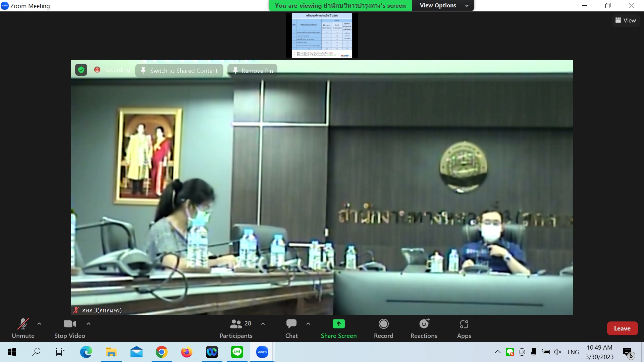Click the shared screen thumbnail preview
The height and width of the screenshot is (362, 644).
[322, 36]
